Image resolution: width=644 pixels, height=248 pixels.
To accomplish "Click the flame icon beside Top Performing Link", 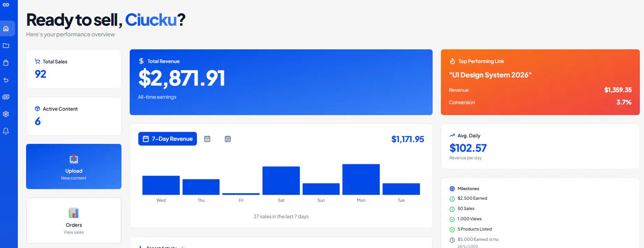I will tap(453, 61).
